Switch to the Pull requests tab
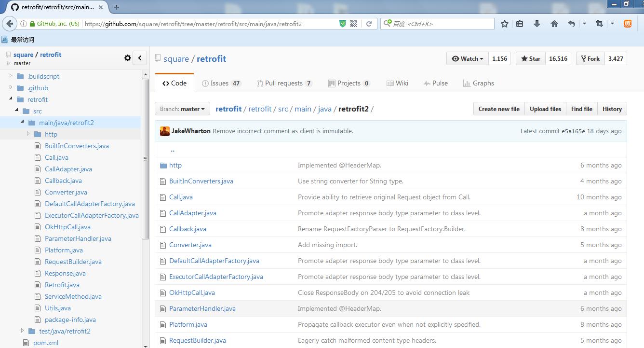This screenshot has height=348, width=644. (x=284, y=83)
